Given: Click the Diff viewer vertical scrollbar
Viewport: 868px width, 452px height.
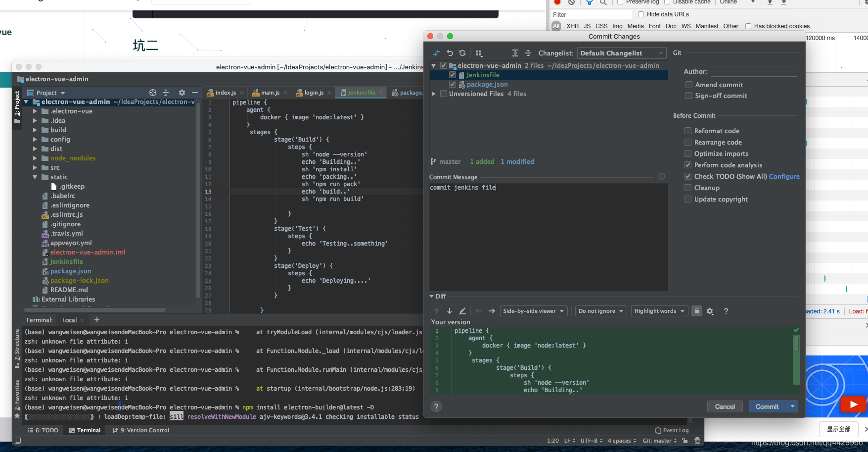Looking at the screenshot, I should 796,343.
